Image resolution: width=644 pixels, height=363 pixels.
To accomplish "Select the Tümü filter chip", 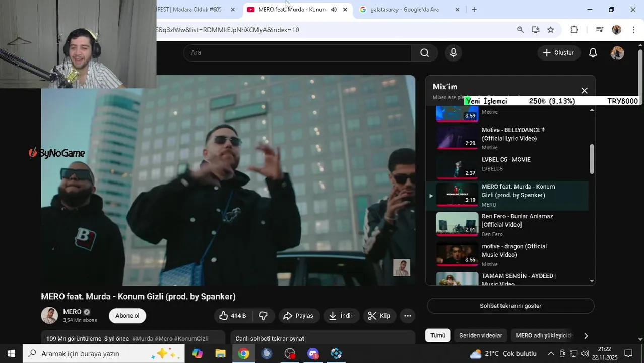I will point(437,335).
